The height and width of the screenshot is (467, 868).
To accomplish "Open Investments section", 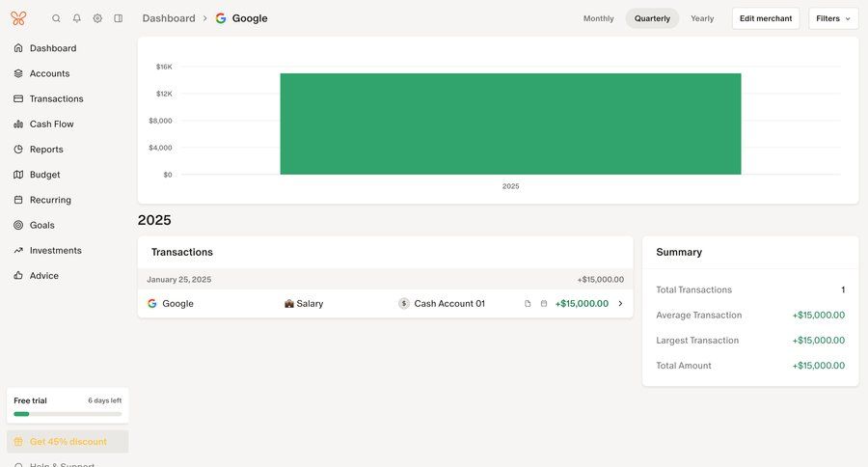I will tap(55, 251).
